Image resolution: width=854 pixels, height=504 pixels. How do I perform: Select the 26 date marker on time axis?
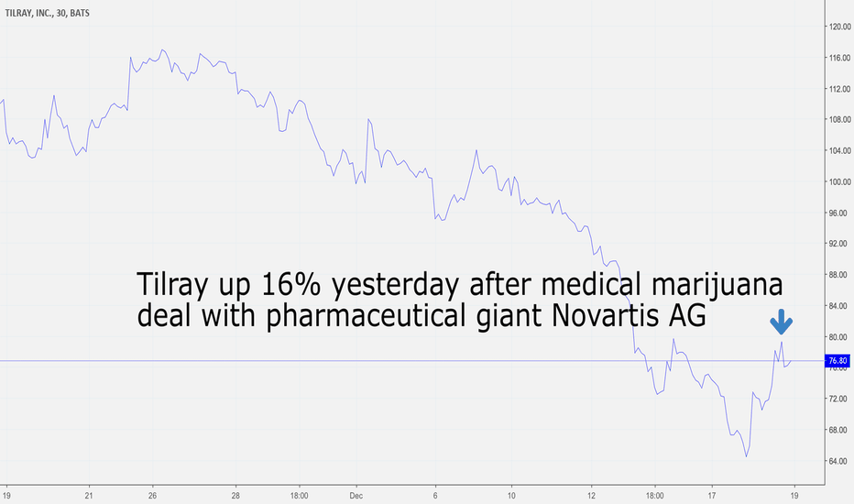click(152, 495)
